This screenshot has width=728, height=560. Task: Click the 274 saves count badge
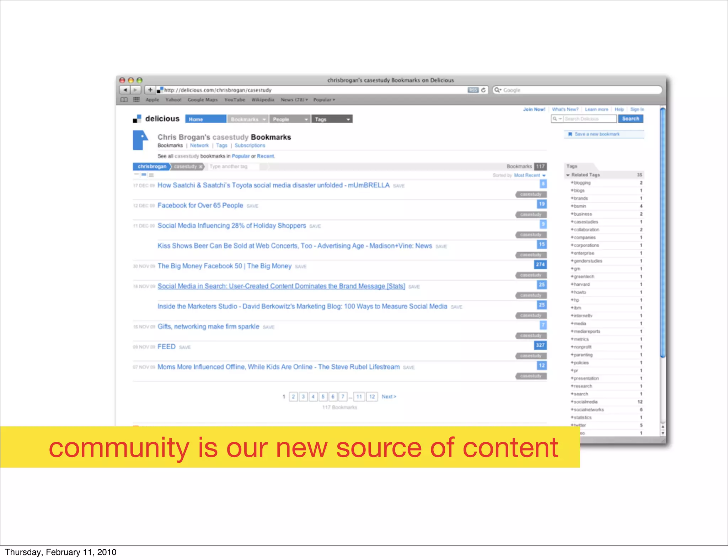pos(540,264)
